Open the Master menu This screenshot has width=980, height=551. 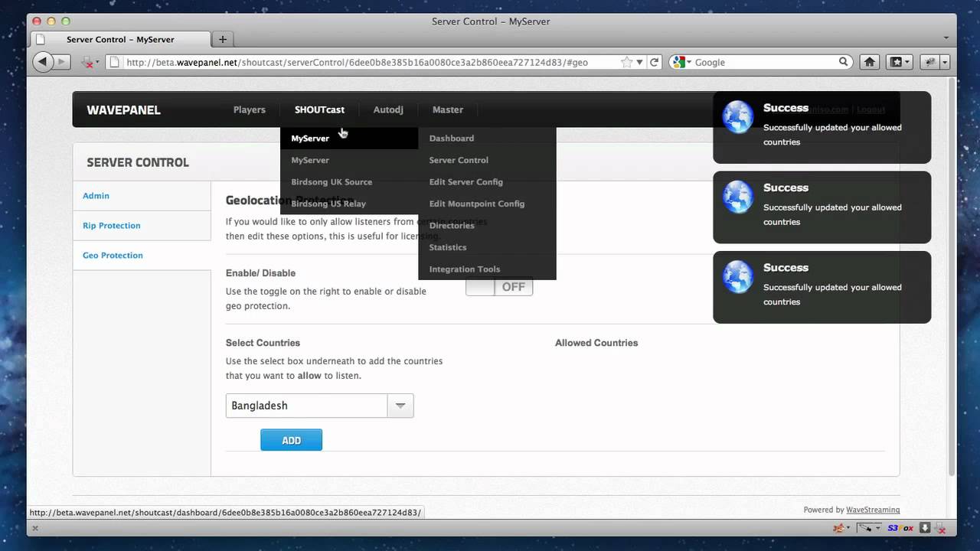tap(448, 109)
